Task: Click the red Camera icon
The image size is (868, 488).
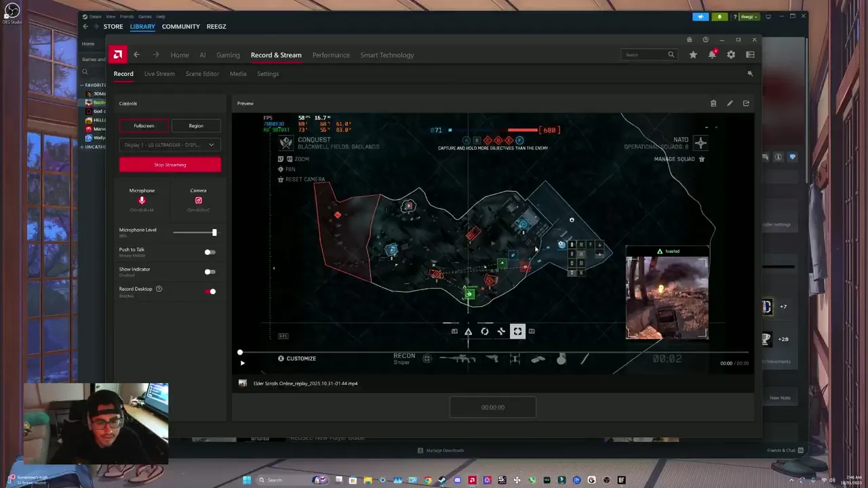Action: tap(199, 201)
